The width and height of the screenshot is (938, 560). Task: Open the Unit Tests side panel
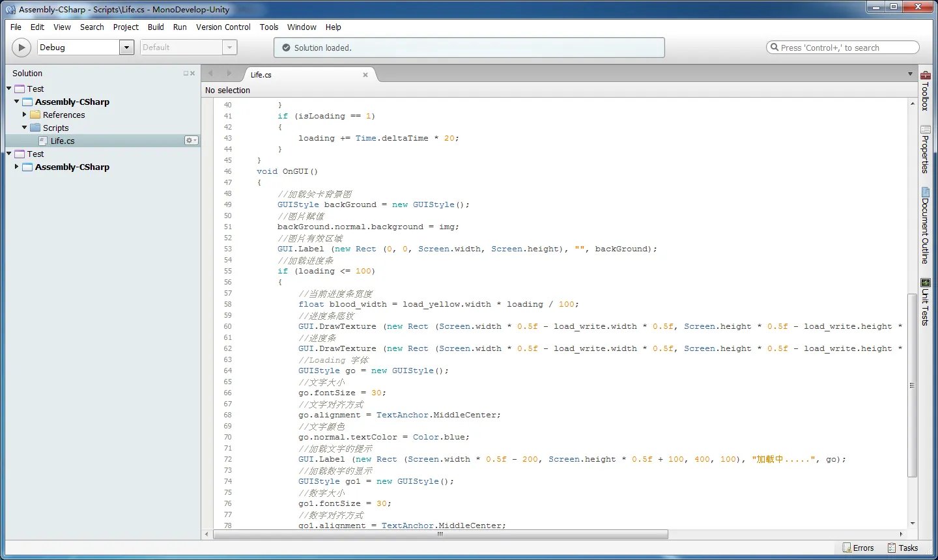925,301
